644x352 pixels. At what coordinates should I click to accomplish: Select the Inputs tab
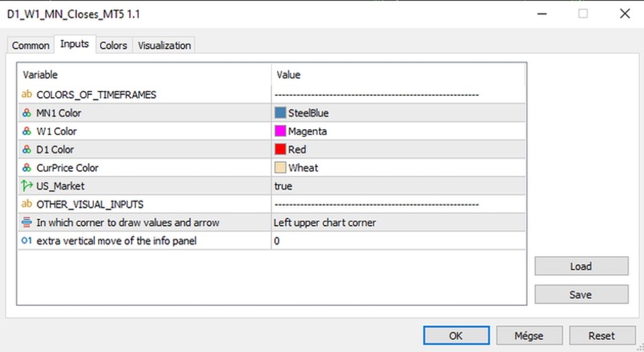[74, 44]
